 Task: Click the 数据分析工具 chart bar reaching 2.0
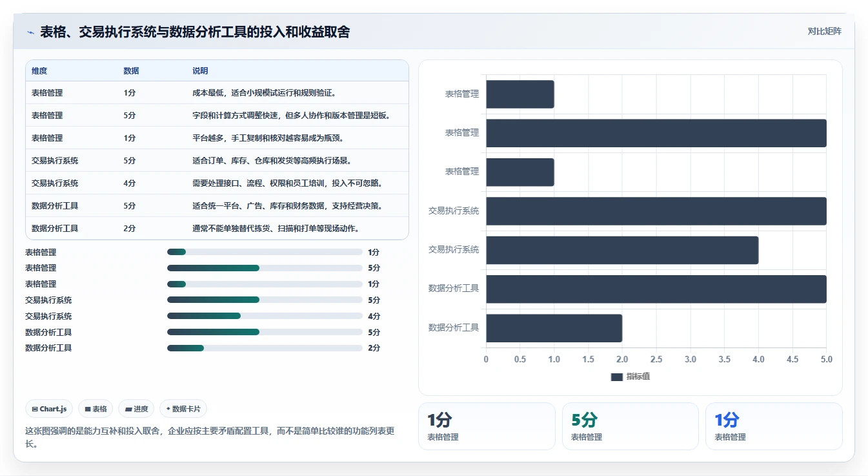(554, 328)
